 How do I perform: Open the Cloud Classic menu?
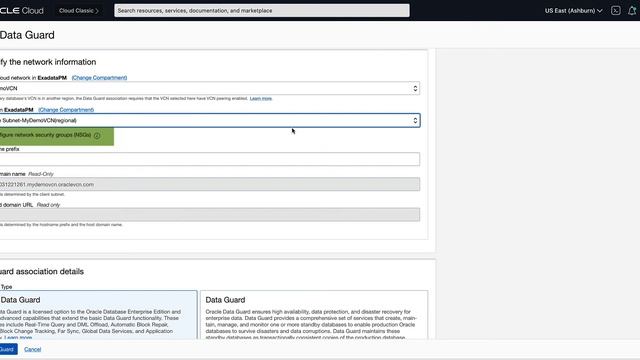pyautogui.click(x=78, y=11)
